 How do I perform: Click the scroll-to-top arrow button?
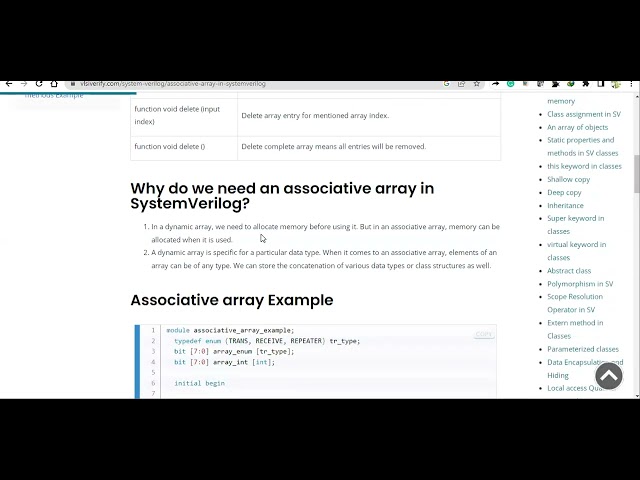pyautogui.click(x=609, y=376)
